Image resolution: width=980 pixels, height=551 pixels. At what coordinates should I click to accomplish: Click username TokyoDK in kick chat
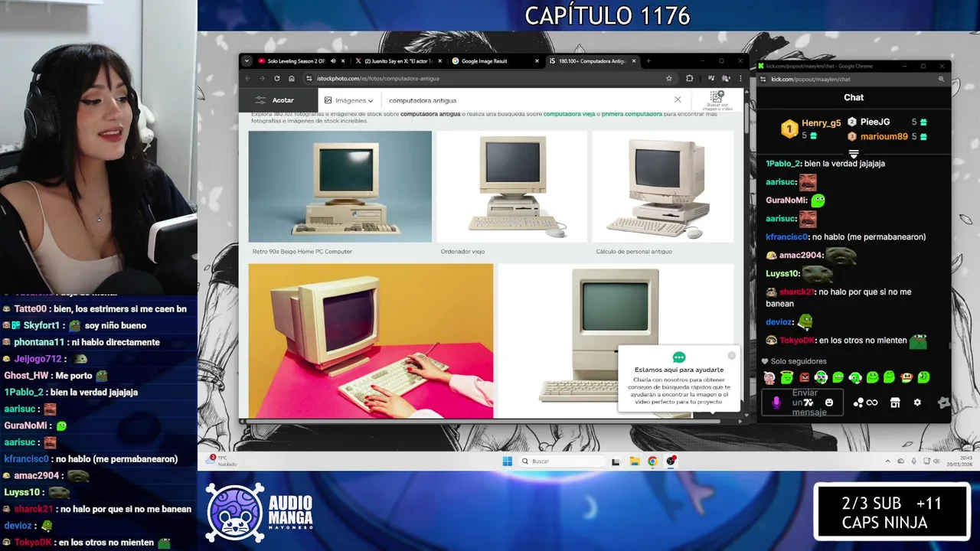pyautogui.click(x=796, y=341)
